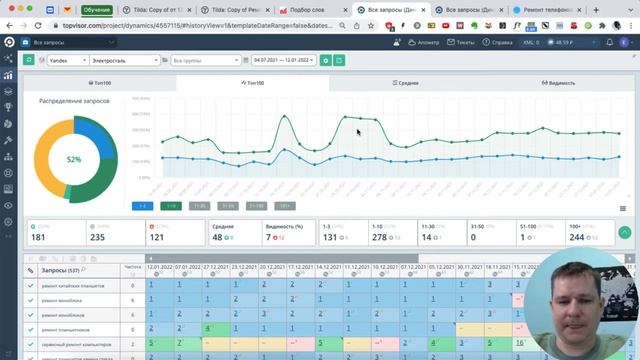This screenshot has width=640, height=360.
Task: Bookmark this page with star icon
Action: [371, 26]
